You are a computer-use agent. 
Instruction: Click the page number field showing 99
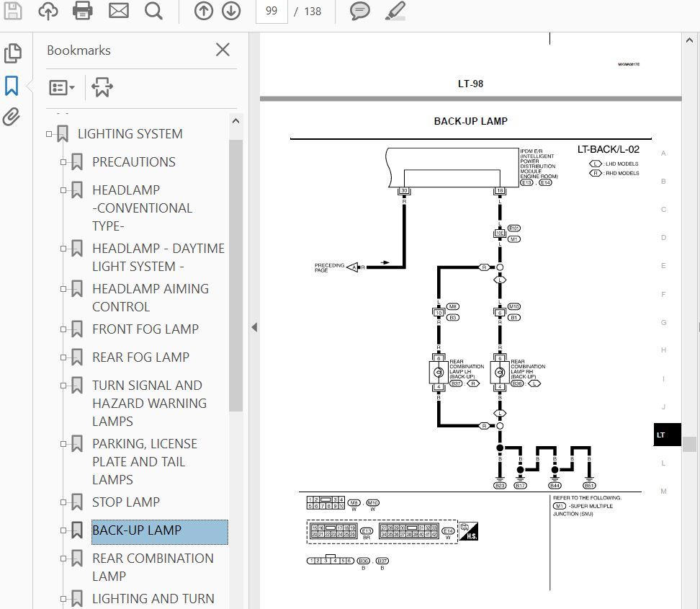point(272,11)
